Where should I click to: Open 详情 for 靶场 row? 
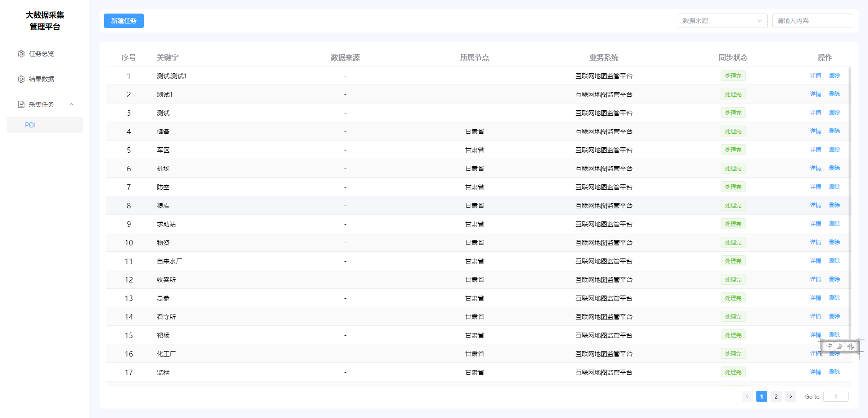[816, 335]
